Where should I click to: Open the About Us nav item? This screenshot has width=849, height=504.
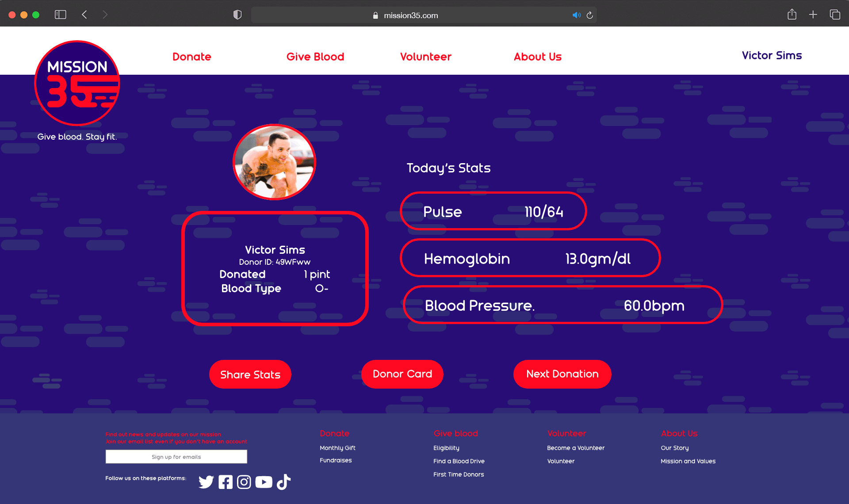(x=538, y=57)
